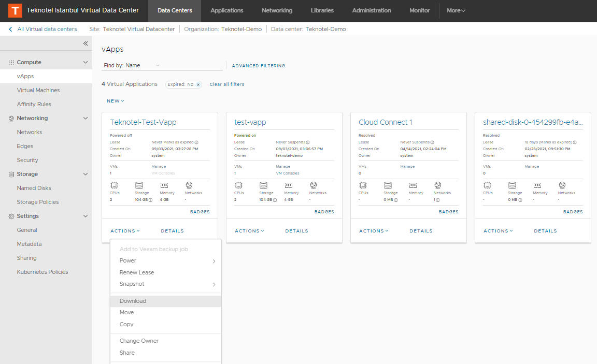Click the 'Clear all filters' link
597x364 pixels.
point(227,84)
